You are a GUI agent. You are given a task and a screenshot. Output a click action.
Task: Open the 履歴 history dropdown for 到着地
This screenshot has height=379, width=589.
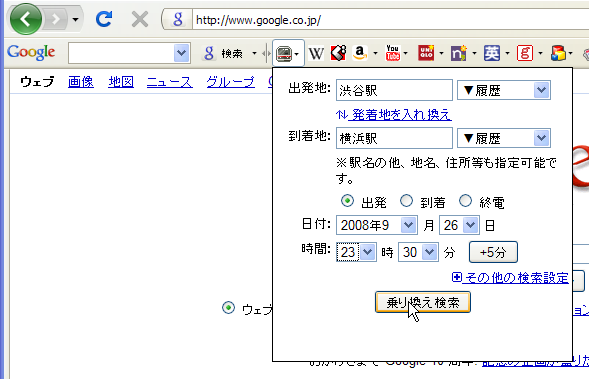pos(504,138)
